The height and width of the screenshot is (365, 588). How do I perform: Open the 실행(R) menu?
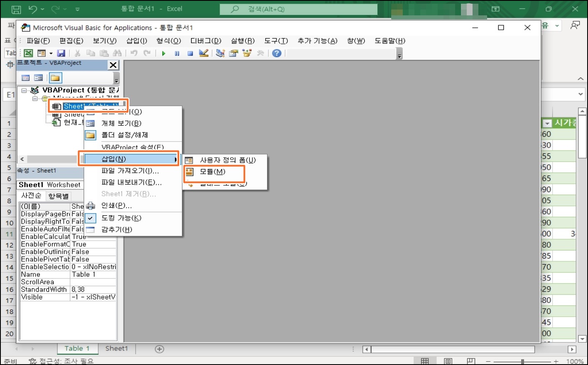pyautogui.click(x=243, y=41)
